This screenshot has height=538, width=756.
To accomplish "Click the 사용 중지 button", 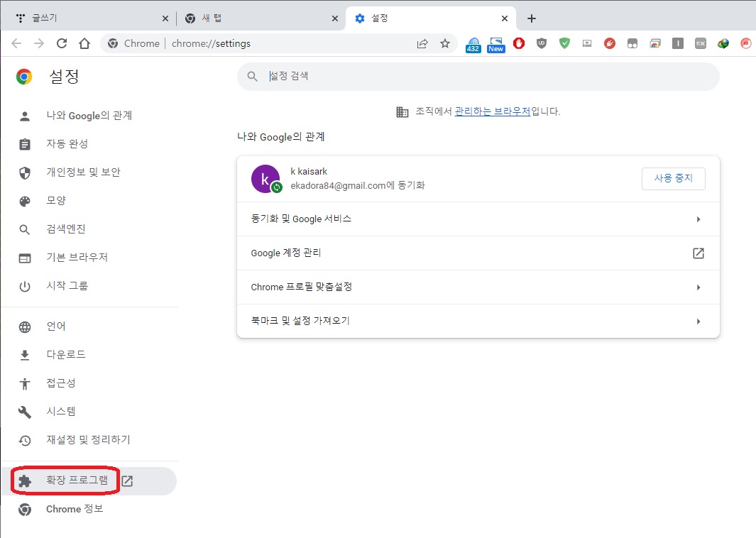I will [x=673, y=178].
